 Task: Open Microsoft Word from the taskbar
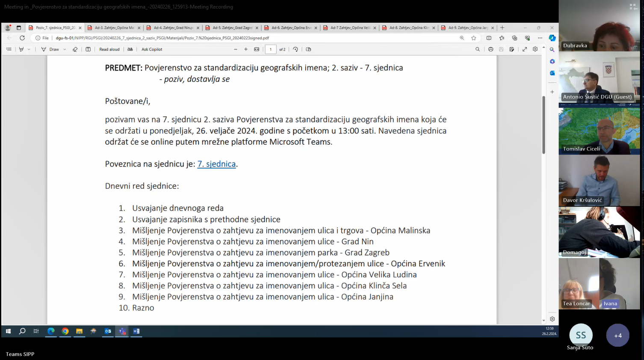click(136, 331)
